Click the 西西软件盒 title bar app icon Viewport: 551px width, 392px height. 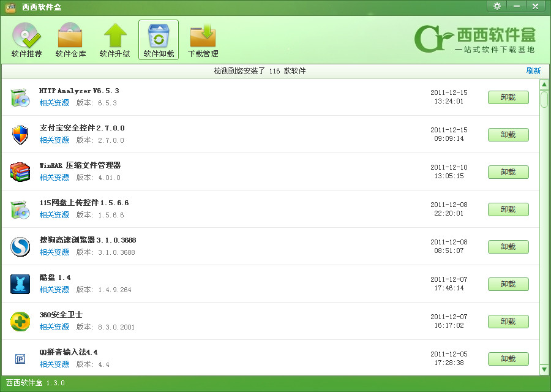pyautogui.click(x=10, y=7)
